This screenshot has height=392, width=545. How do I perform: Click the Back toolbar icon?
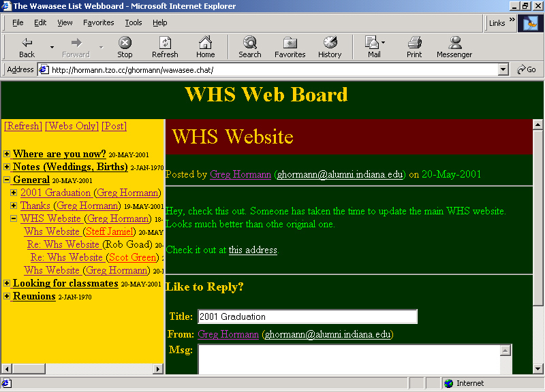coord(27,46)
